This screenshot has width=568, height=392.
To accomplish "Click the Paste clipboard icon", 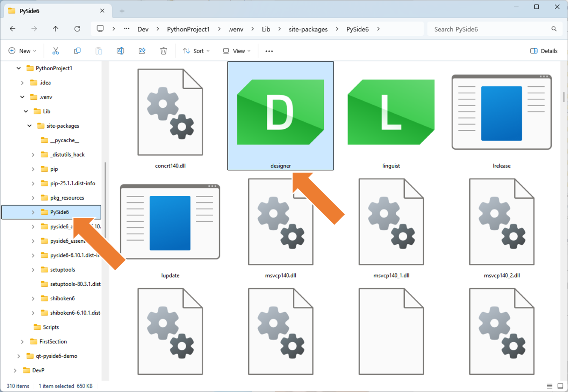I will [x=99, y=51].
